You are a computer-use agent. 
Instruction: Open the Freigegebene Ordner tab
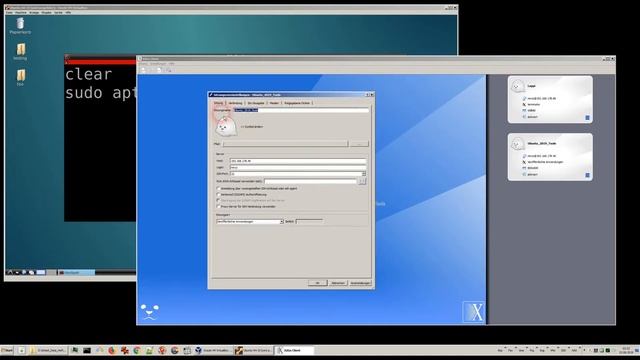click(297, 103)
